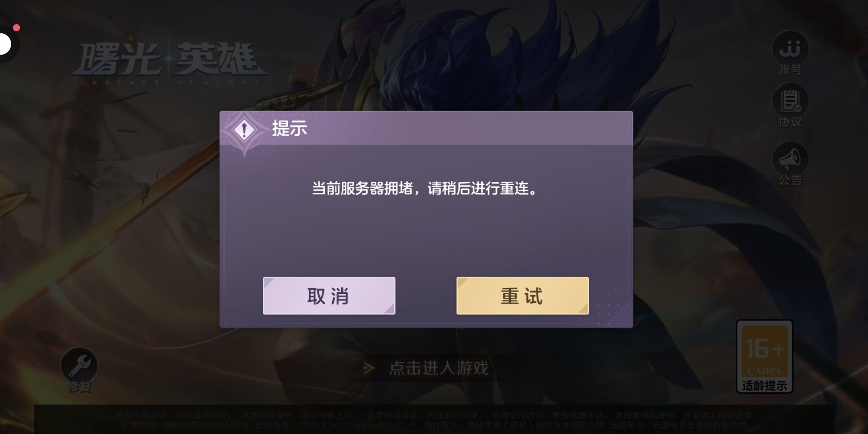
Task: Click the 曙光英雄 game logo
Action: pyautogui.click(x=169, y=62)
